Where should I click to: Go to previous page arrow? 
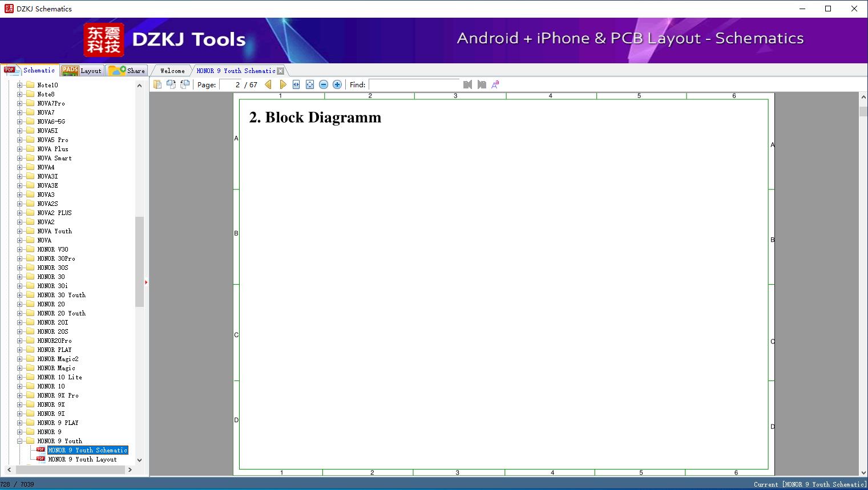point(268,84)
